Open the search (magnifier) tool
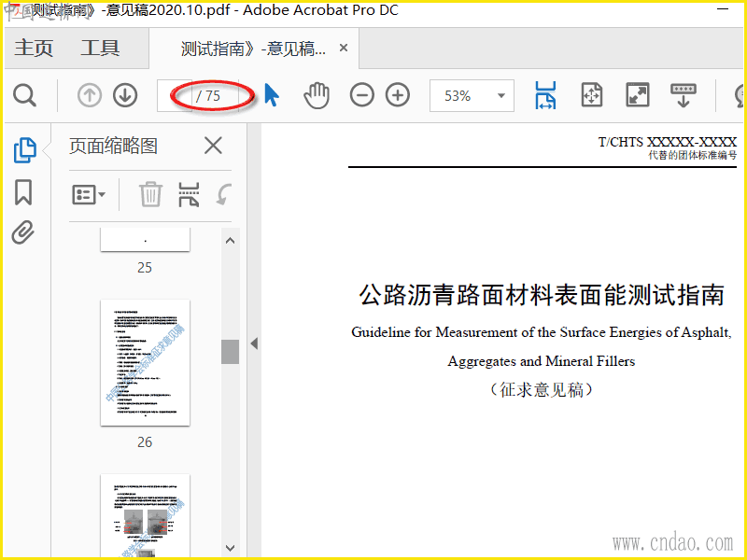Screen dimensions: 747x560 pos(25,96)
